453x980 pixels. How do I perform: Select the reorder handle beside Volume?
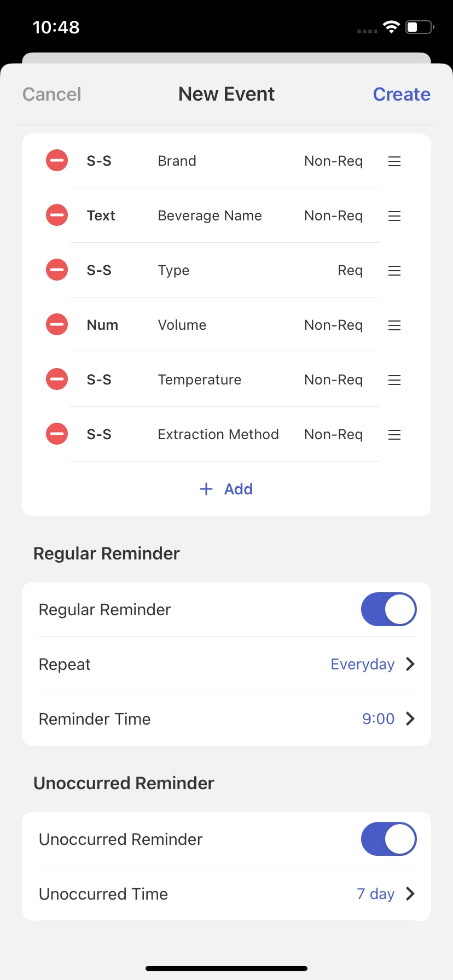tap(394, 325)
